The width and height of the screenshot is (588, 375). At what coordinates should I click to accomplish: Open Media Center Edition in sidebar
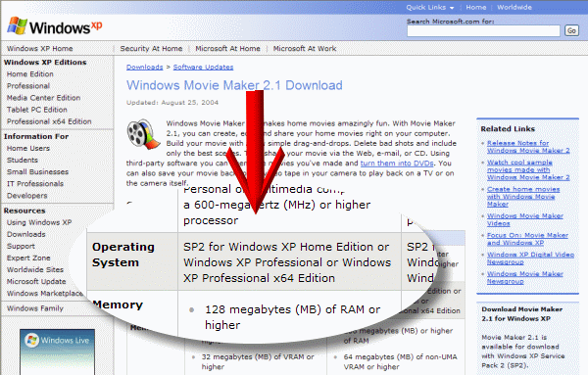(43, 98)
